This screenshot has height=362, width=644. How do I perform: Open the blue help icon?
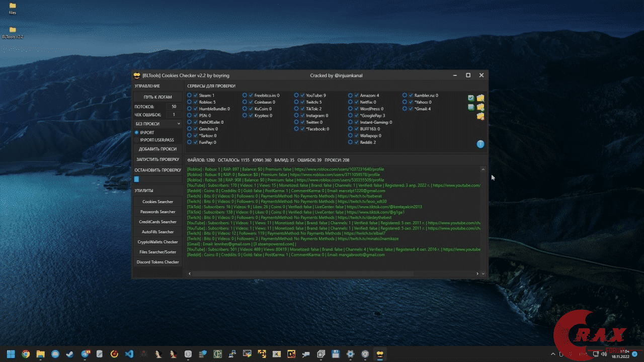click(x=480, y=144)
